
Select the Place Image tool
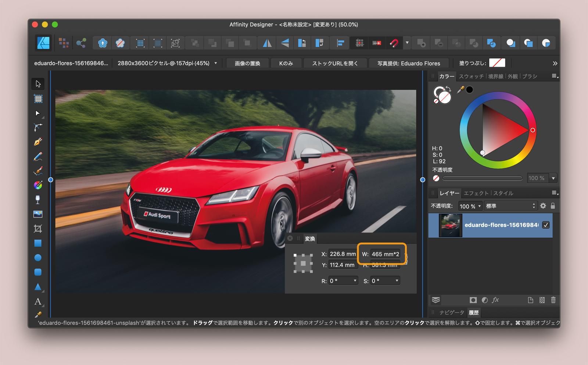coord(38,214)
